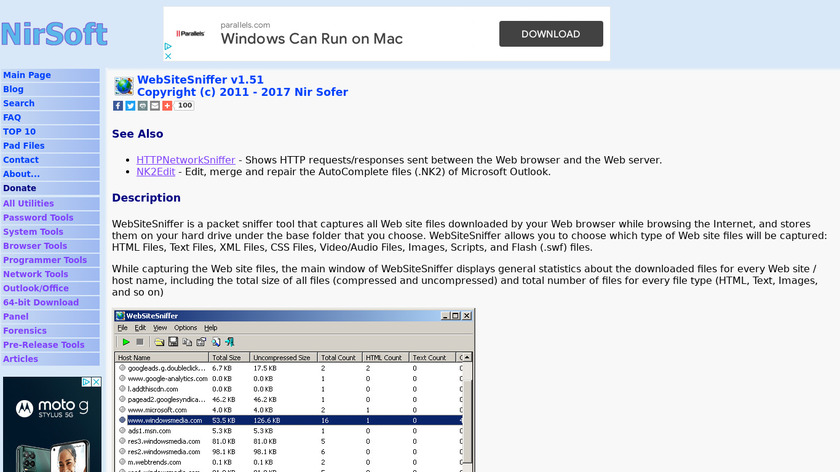This screenshot has width=840, height=472.
Task: Click the status circle beside ads1.msn.com
Action: [x=122, y=430]
